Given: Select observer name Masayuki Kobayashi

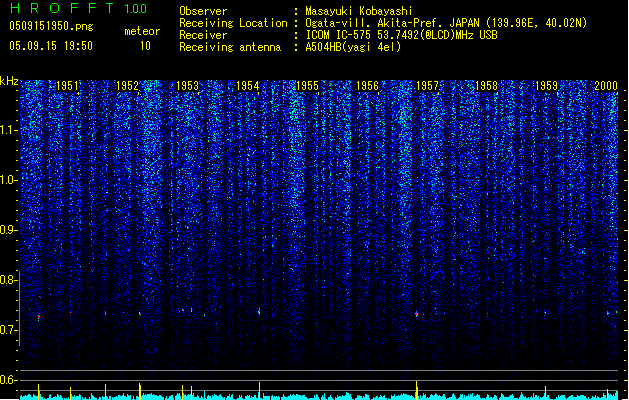Looking at the screenshot, I should 359,11.
